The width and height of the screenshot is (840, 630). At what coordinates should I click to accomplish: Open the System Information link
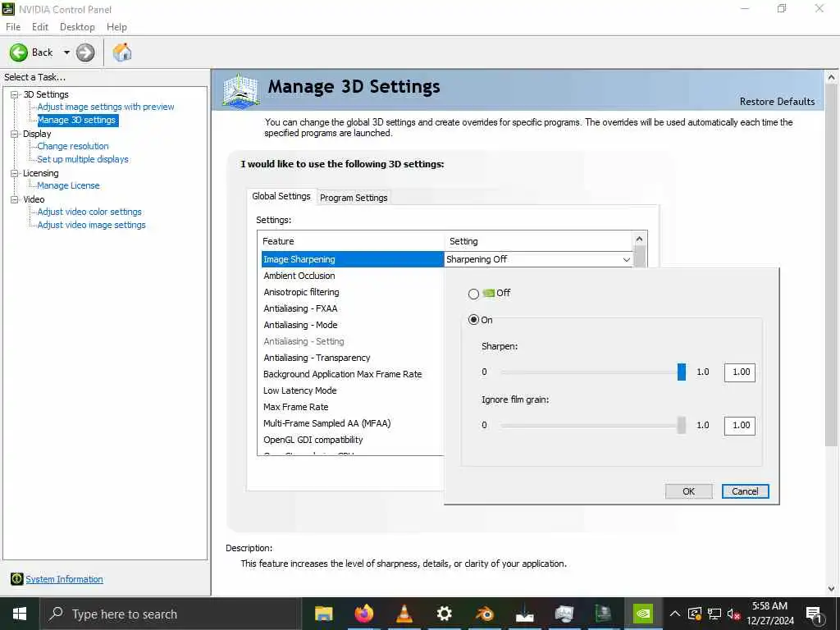click(64, 579)
